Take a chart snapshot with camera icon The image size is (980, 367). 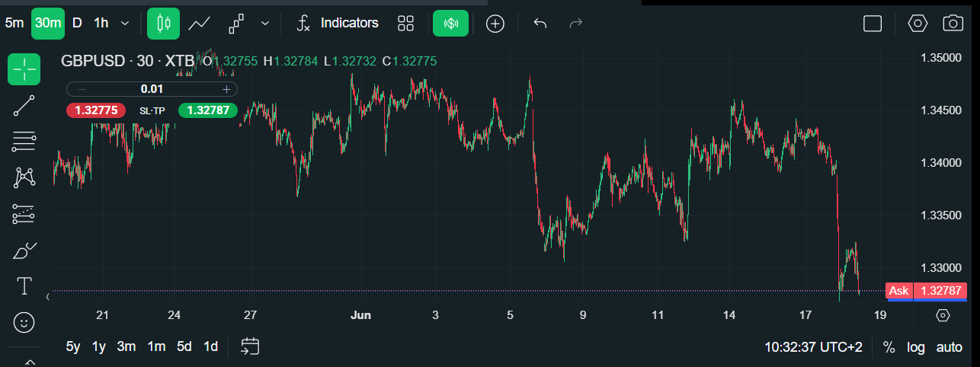pyautogui.click(x=953, y=23)
